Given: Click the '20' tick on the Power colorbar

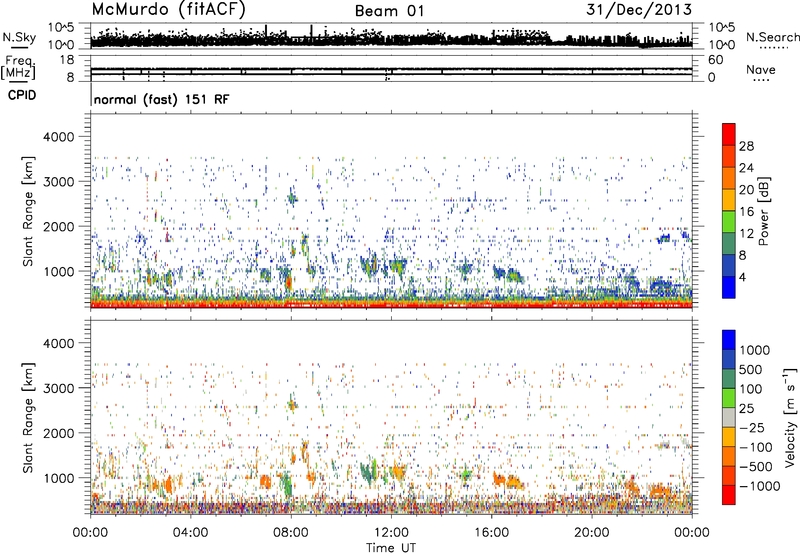Looking at the screenshot, I should pos(746,190).
